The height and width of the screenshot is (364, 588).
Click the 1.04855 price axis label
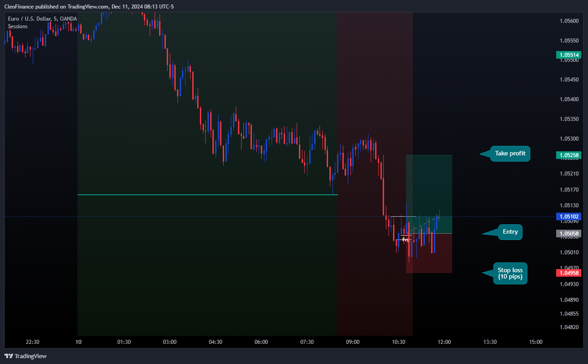(x=569, y=313)
